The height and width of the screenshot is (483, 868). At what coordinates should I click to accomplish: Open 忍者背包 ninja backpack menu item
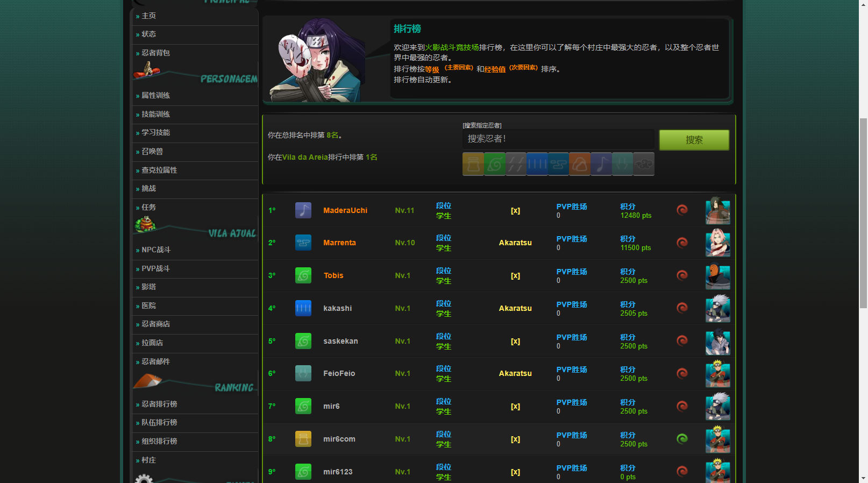pos(155,53)
